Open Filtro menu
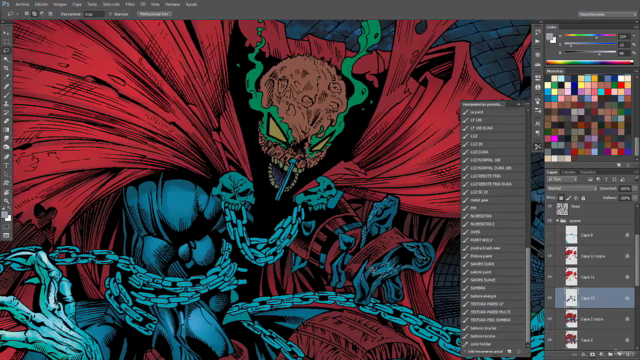Viewport: 640px width, 360px height. coord(130,4)
